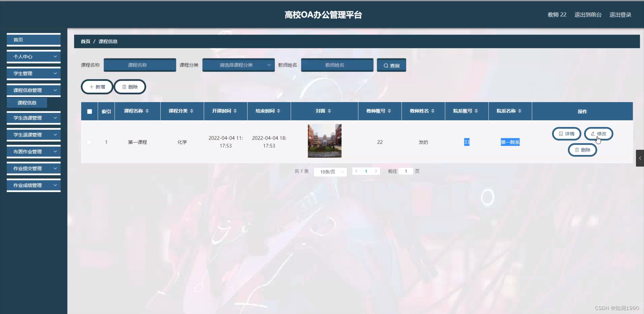Collapse the page with the right-edge arrow
The image size is (644, 314).
[640, 158]
